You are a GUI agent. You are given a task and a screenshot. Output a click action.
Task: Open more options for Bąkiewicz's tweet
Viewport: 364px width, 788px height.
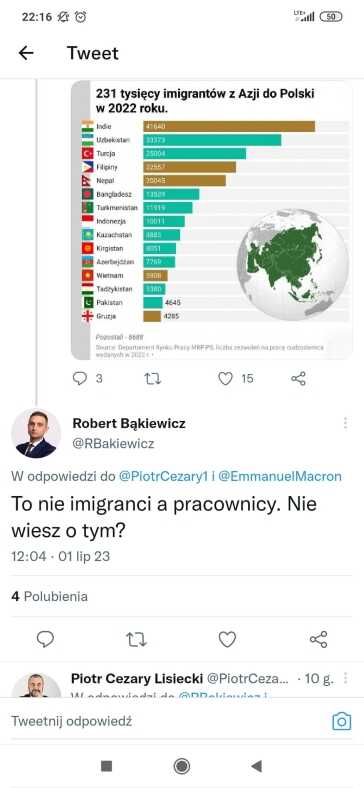pos(345,423)
